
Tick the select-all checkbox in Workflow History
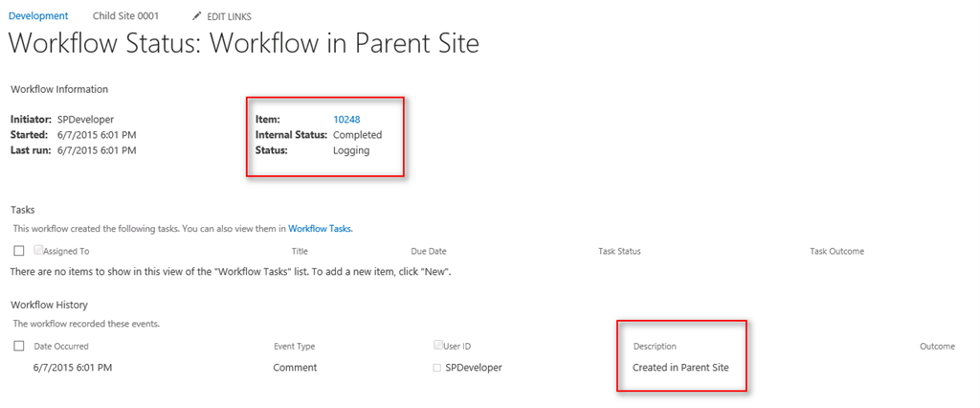pyautogui.click(x=19, y=346)
